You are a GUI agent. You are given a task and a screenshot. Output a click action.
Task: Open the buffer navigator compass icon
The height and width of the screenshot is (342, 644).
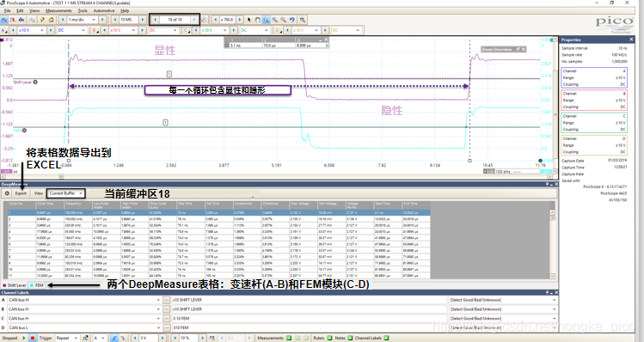(x=204, y=20)
